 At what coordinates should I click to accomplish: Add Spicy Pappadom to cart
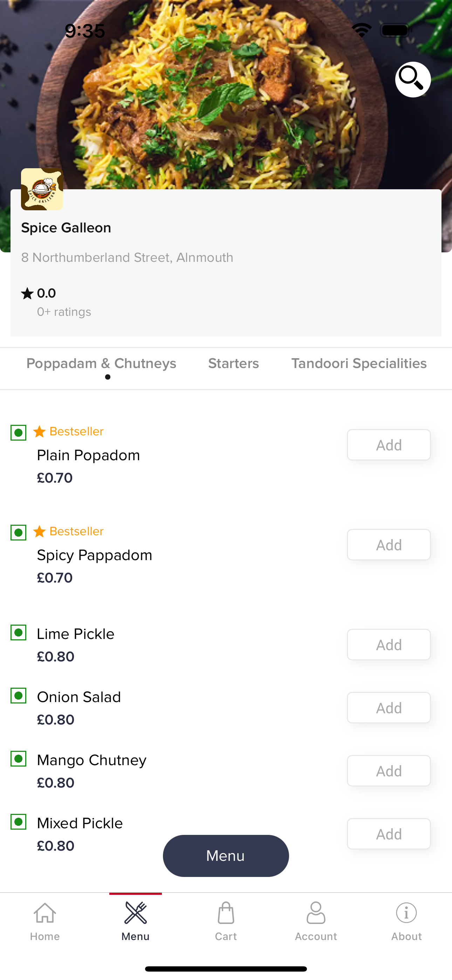tap(389, 545)
